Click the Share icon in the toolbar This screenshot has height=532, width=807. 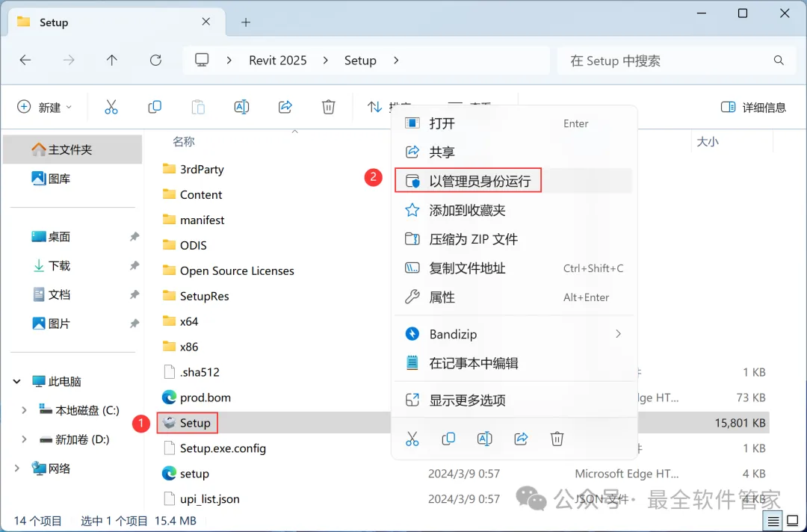pyautogui.click(x=285, y=107)
